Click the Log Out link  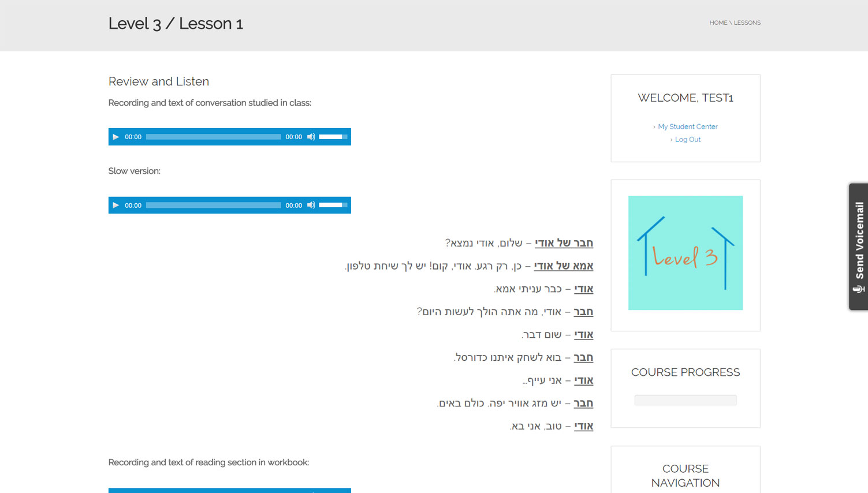pos(687,140)
